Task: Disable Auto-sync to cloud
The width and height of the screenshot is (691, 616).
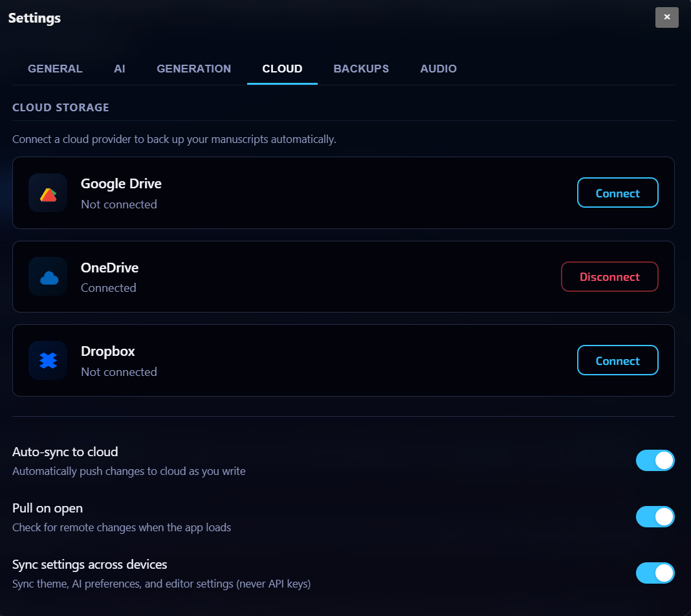Action: pos(655,460)
